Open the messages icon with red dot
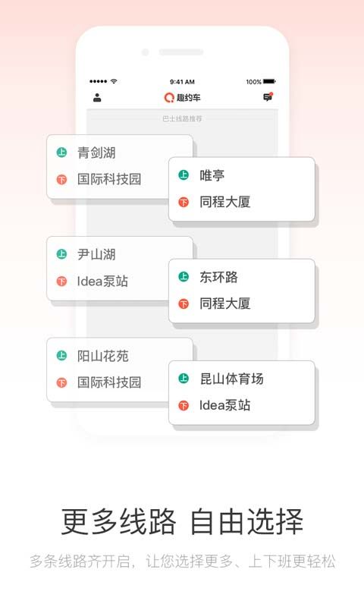Image resolution: width=364 pixels, height=607 pixels. (268, 97)
